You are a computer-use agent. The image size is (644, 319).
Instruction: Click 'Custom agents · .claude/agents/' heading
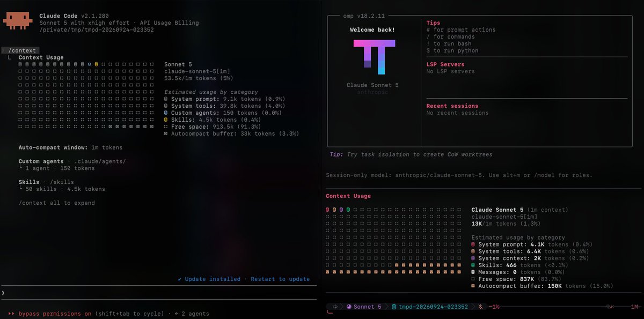(72, 161)
